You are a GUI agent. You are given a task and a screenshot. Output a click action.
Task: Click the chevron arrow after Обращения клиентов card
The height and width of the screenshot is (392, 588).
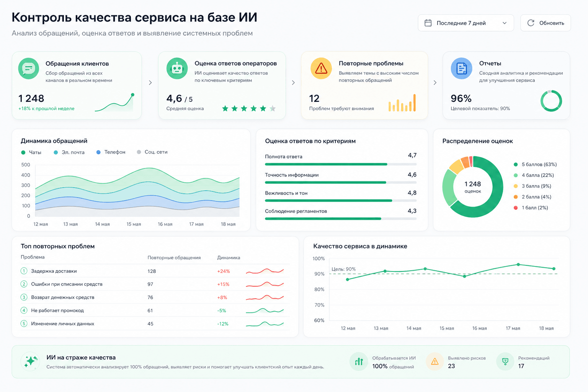[x=150, y=83]
